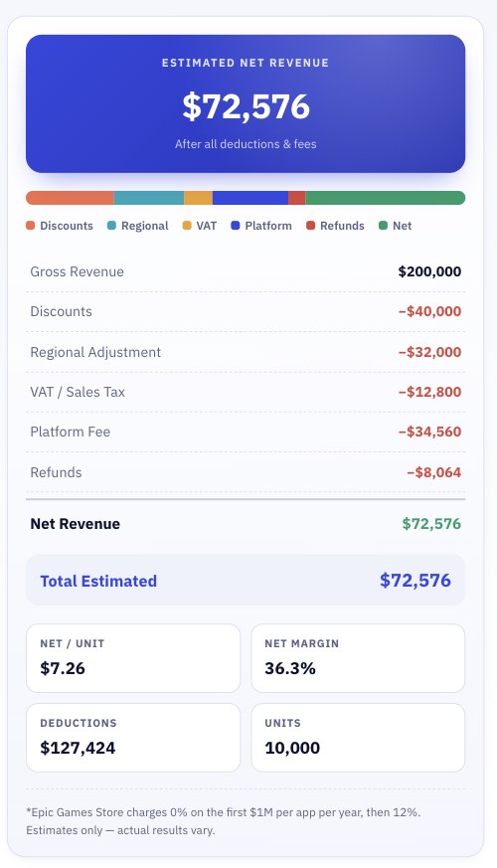The image size is (497, 868).
Task: Click the red Refunds segment of the breakdown bar
Action: pos(296,198)
